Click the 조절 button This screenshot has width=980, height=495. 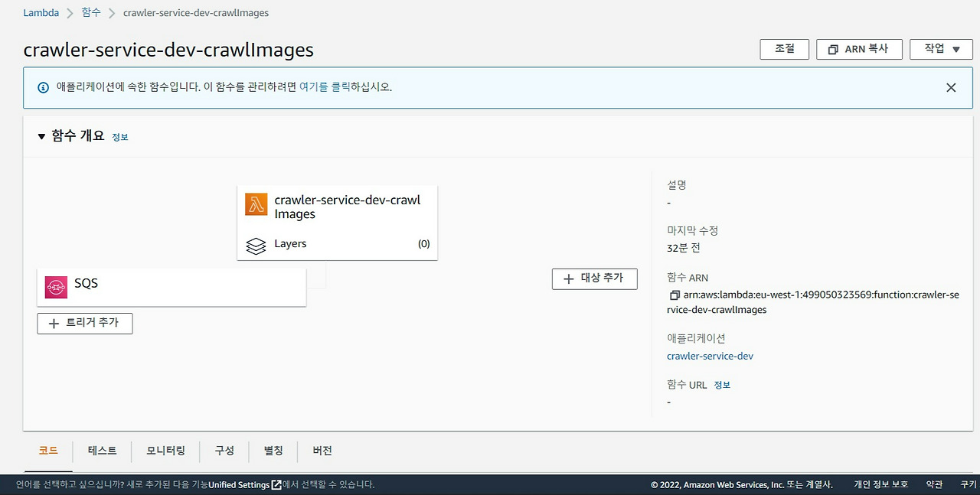click(x=784, y=49)
